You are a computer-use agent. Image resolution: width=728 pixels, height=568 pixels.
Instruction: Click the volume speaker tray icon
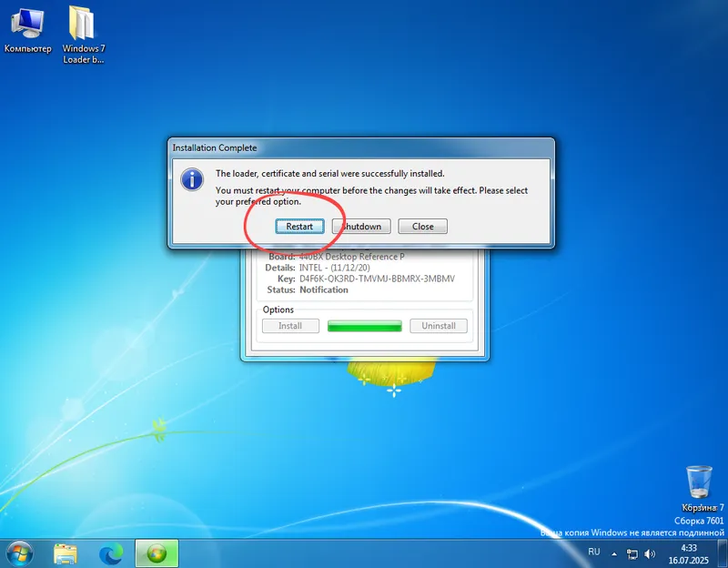click(649, 553)
